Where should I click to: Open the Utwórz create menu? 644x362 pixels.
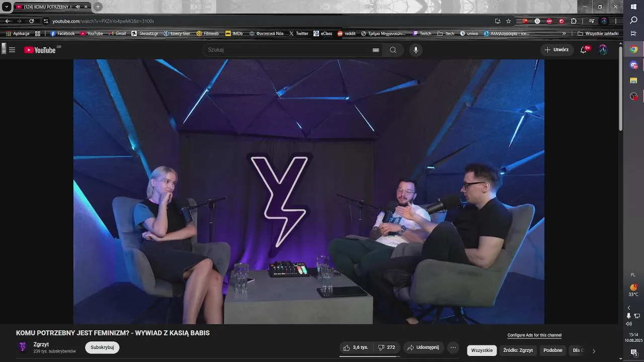(x=557, y=50)
